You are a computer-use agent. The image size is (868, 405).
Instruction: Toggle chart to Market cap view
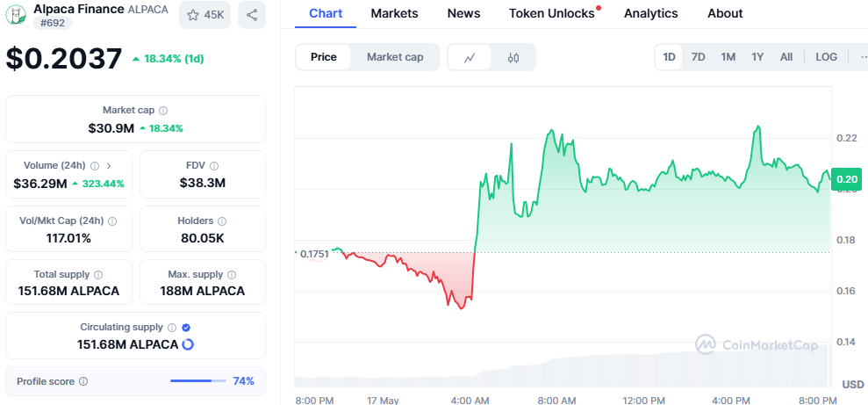(x=395, y=57)
